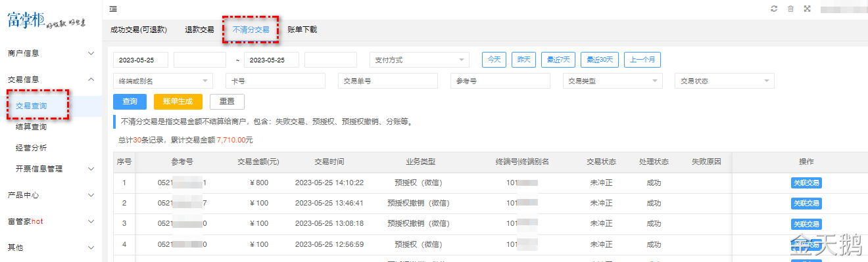Screen dimensions: 868x262
Task: Open the 支付方式 dropdown
Action: point(420,60)
